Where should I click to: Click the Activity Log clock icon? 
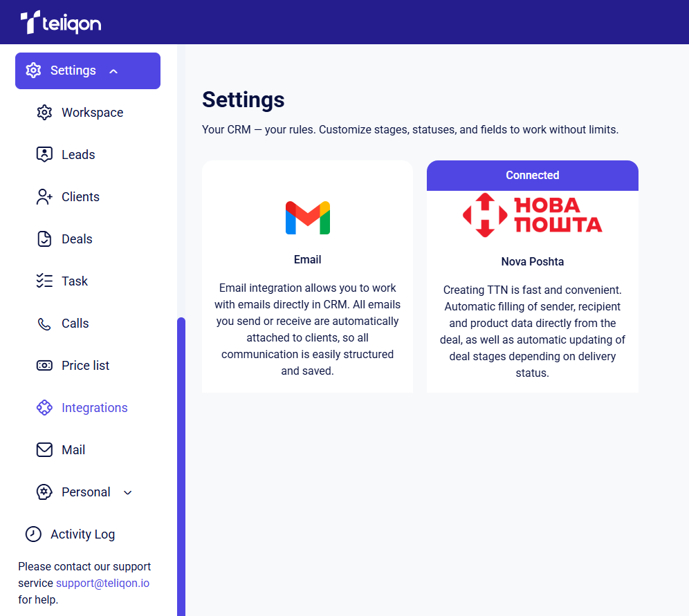[33, 534]
